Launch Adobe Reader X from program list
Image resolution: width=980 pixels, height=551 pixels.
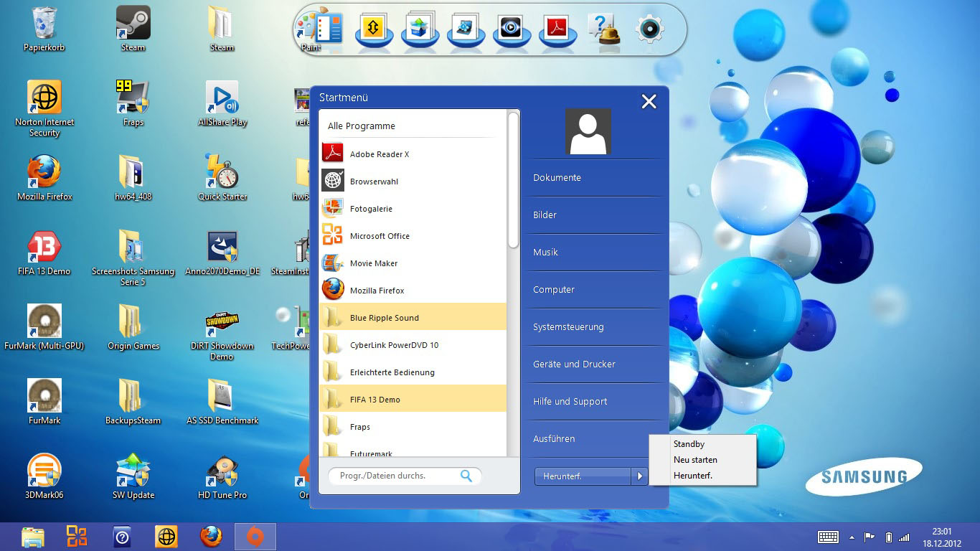379,154
